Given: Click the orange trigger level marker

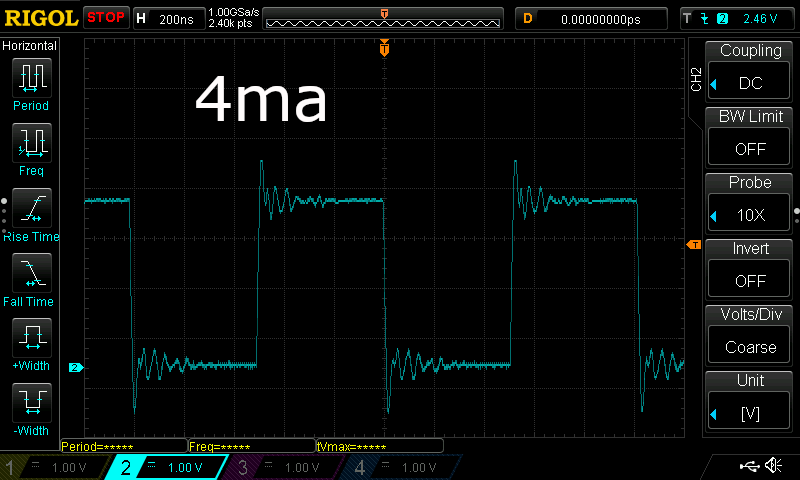Looking at the screenshot, I should [x=692, y=245].
